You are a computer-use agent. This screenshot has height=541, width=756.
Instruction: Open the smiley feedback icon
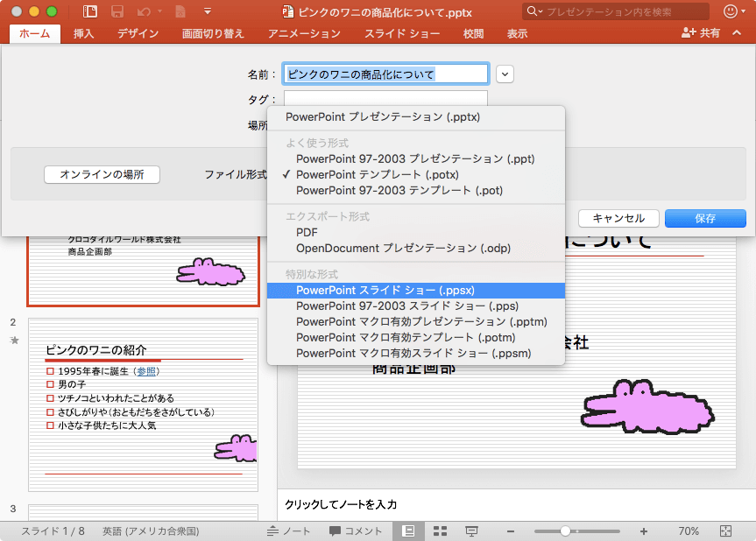pos(731,11)
